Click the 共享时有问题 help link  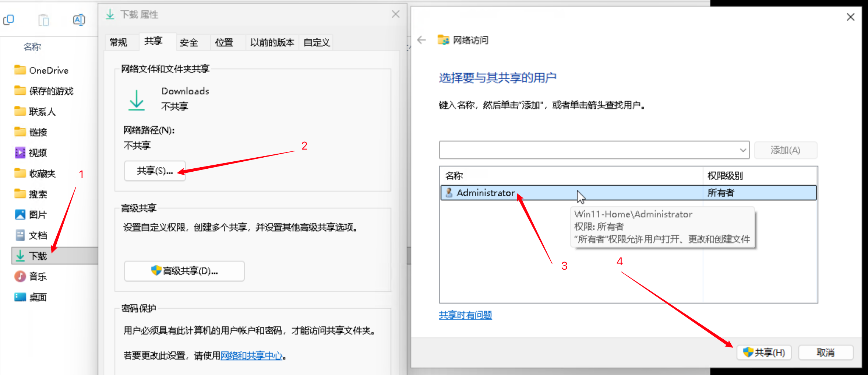[465, 315]
